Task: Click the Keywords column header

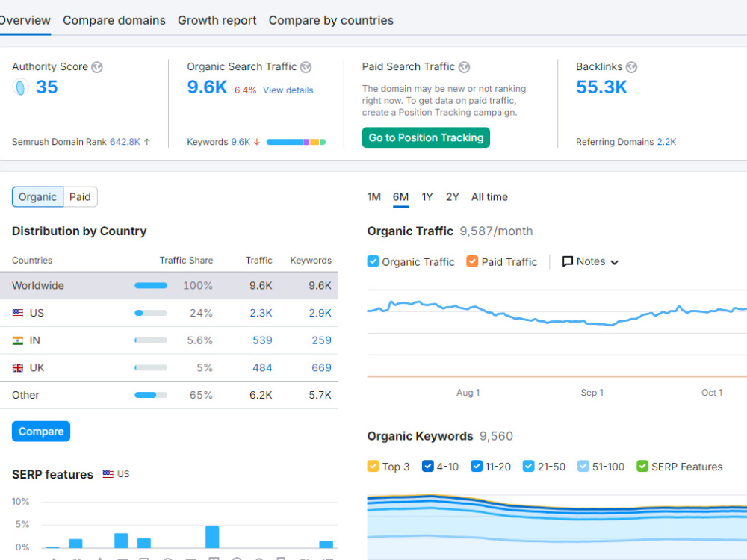Action: coord(311,261)
